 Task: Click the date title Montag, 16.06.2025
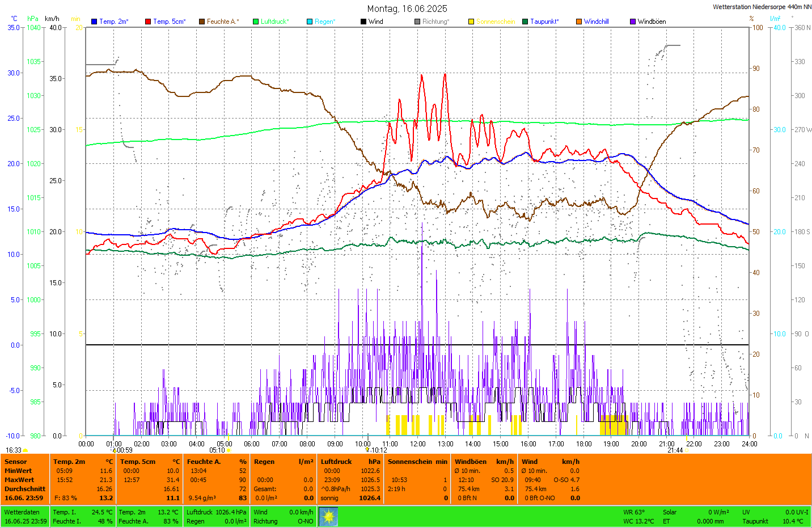[407, 9]
